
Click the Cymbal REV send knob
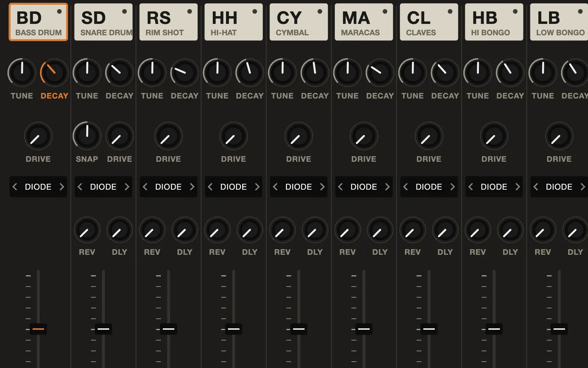[282, 230]
